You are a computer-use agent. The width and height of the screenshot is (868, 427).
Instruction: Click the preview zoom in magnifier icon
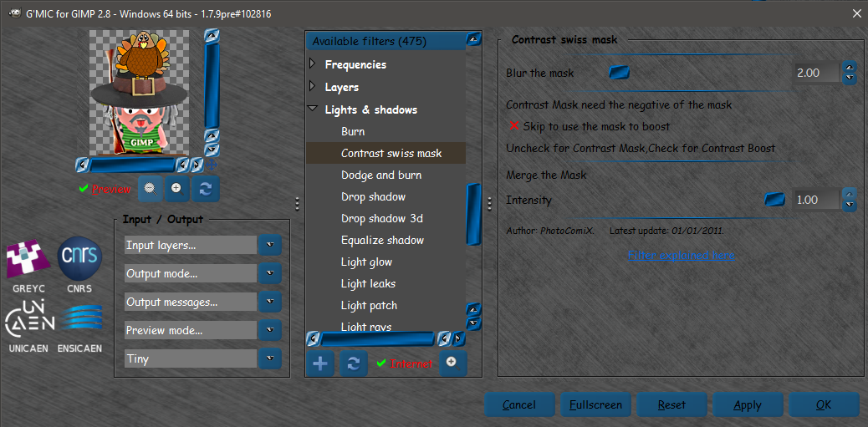pos(177,189)
